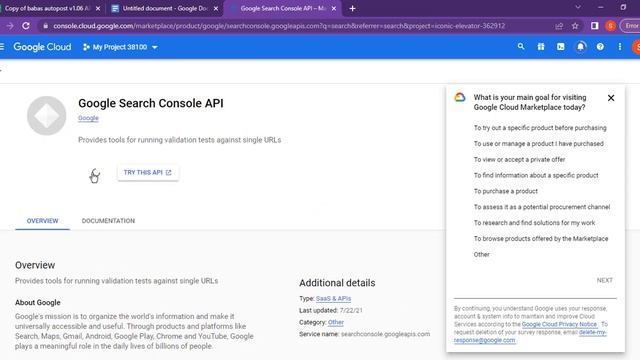Click the Google Cloud logo
The height and width of the screenshot is (360, 640).
pos(42,47)
